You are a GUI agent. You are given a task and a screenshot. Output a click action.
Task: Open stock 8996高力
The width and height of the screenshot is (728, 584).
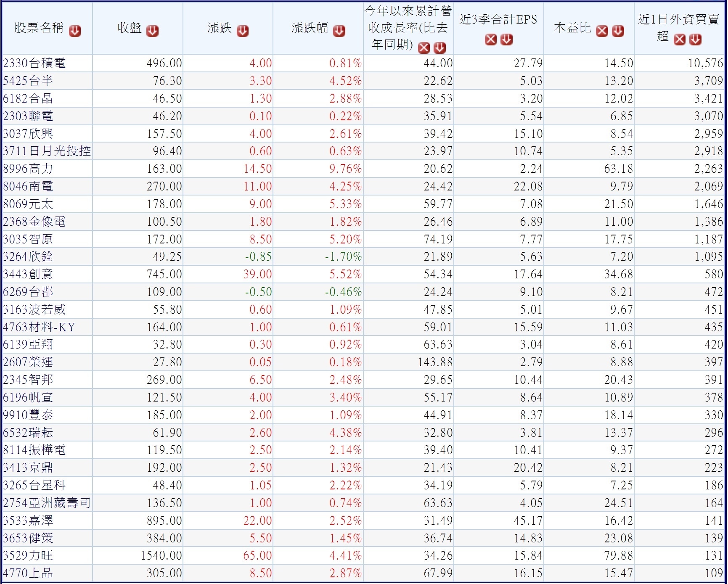tap(28, 169)
